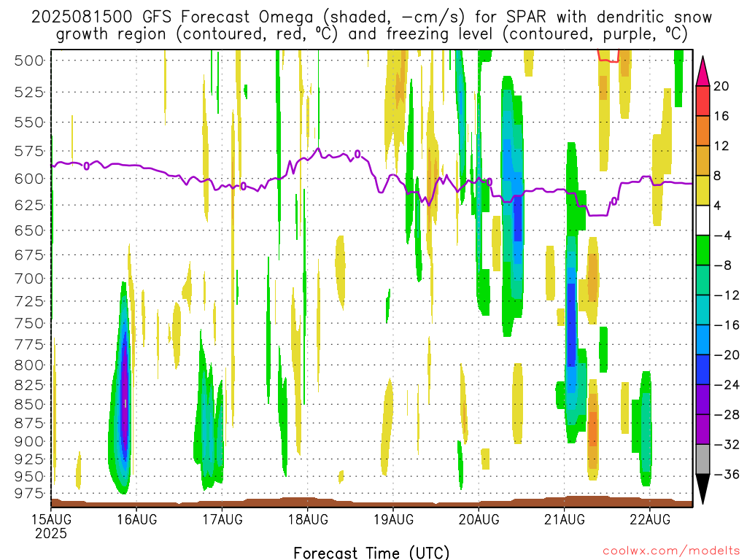The width and height of the screenshot is (747, 560).
Task: Click the 875 pressure level label
Action: 28,424
